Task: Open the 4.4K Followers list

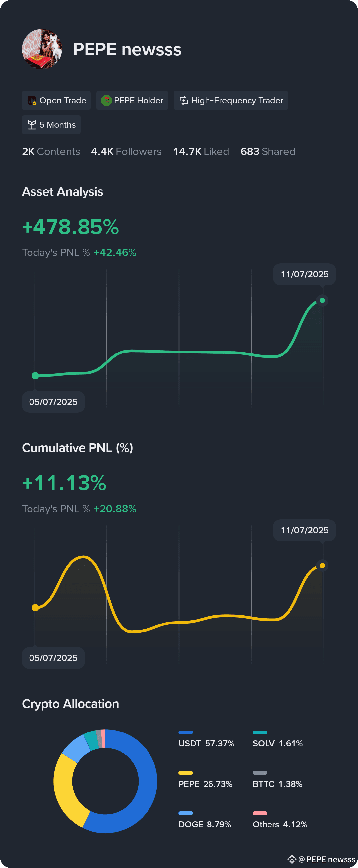Action: 126,152
